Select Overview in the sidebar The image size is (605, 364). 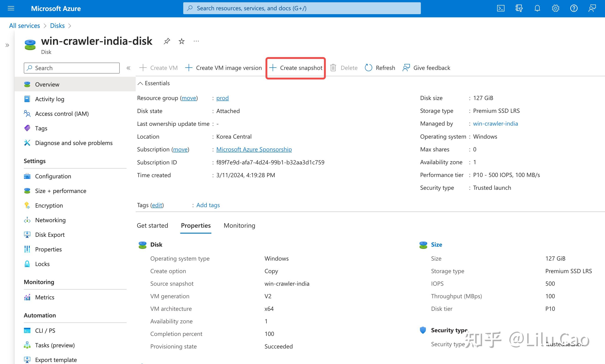[75, 84]
